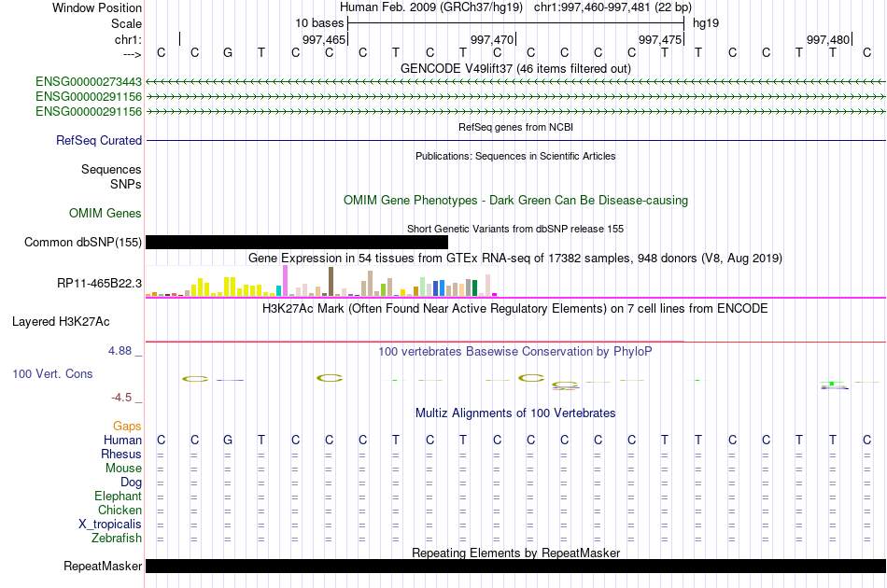The width and height of the screenshot is (887, 588).
Task: Click the OMIM Genes label
Action: click(106, 213)
